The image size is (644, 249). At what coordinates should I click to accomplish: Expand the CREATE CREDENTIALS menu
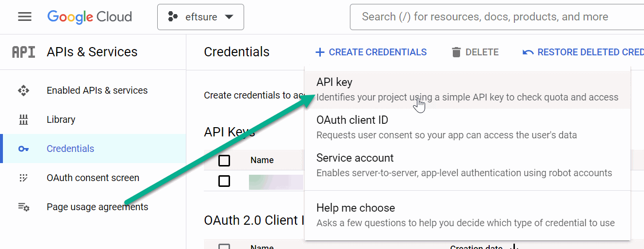[371, 52]
